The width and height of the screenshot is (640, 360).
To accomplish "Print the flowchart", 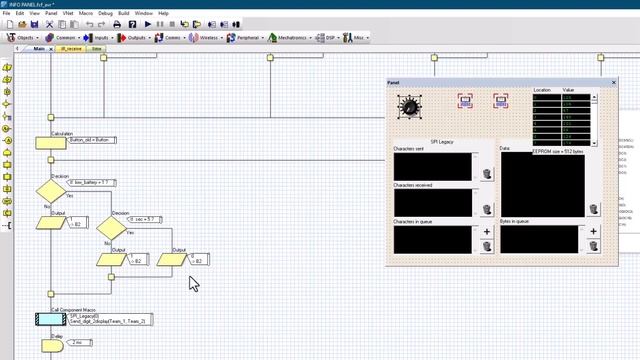I will [x=117, y=24].
